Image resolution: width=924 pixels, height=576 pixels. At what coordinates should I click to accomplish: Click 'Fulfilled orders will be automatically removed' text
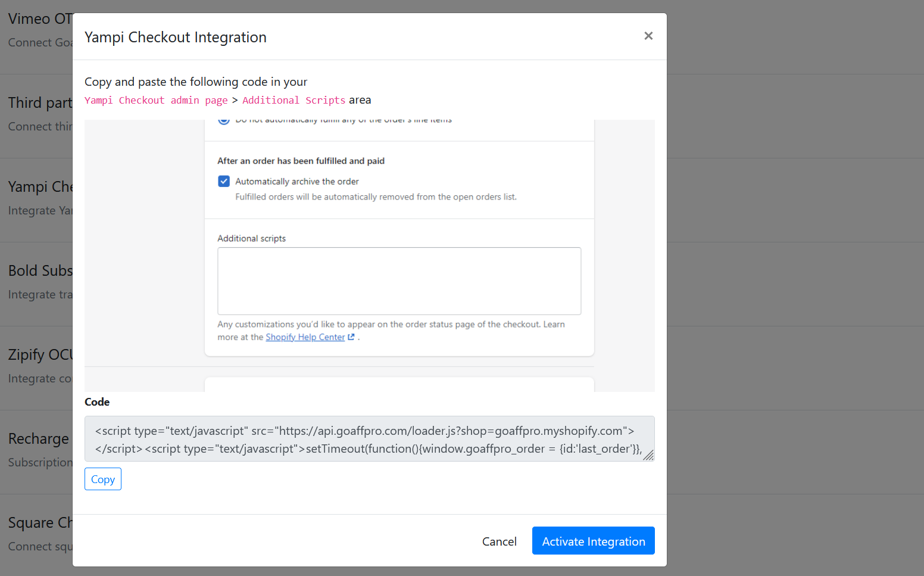point(376,197)
